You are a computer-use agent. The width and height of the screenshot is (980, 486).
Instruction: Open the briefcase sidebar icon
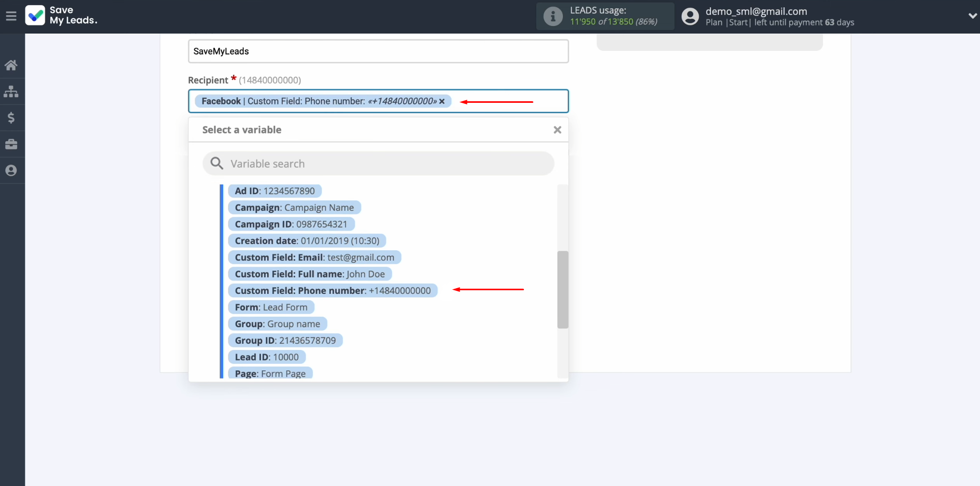11,144
